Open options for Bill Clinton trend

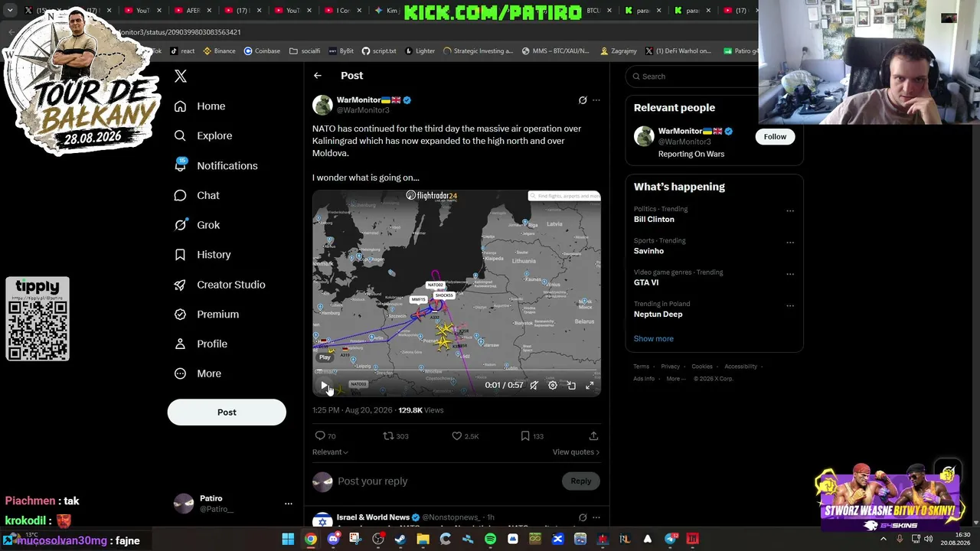[790, 211]
